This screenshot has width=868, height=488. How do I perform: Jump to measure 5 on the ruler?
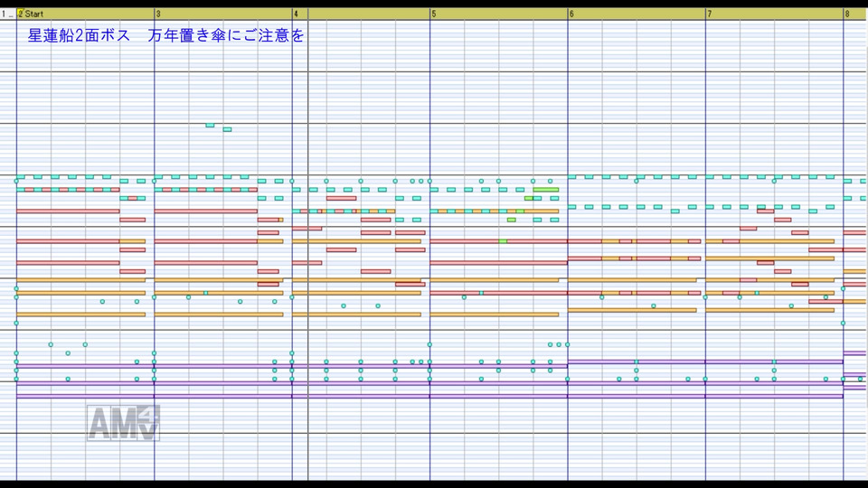coord(434,14)
